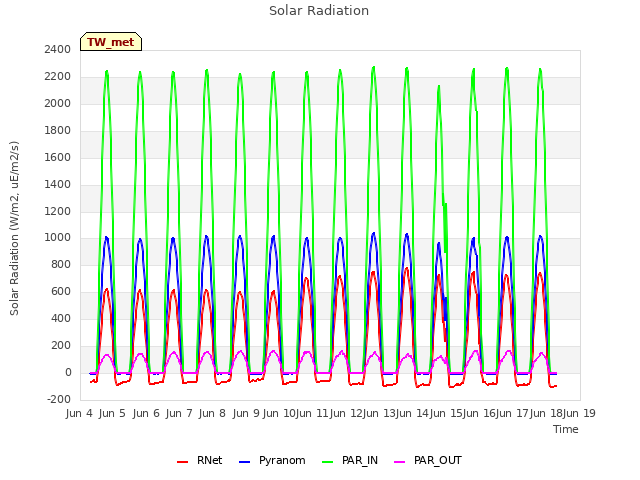Click the Solar Radiation chart title
The image size is (640, 480).
click(319, 11)
